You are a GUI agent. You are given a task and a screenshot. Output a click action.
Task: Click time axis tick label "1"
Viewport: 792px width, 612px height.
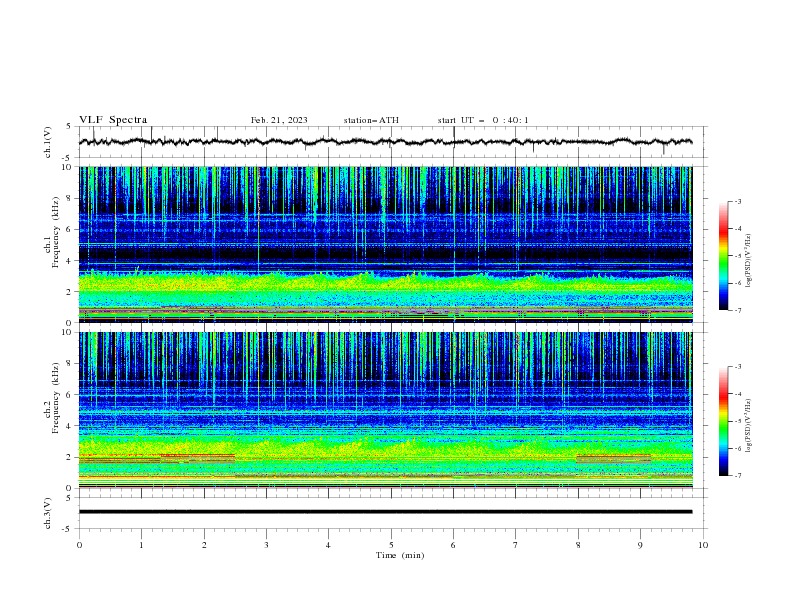(x=141, y=545)
